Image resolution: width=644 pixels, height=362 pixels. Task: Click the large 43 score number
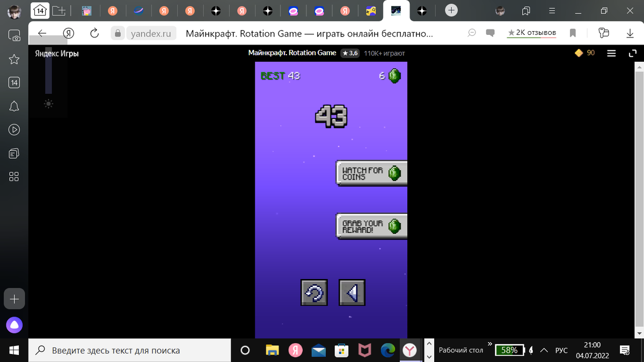[331, 116]
